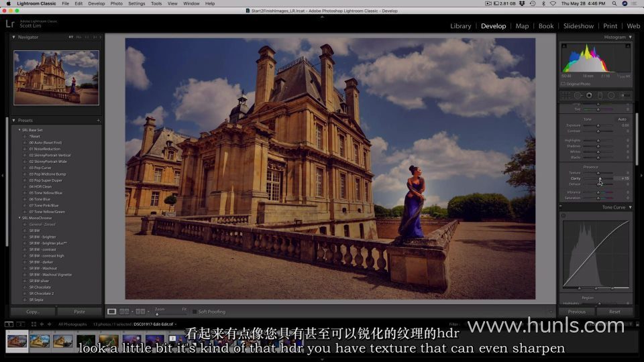Choose Before/After left-right view

124,312
